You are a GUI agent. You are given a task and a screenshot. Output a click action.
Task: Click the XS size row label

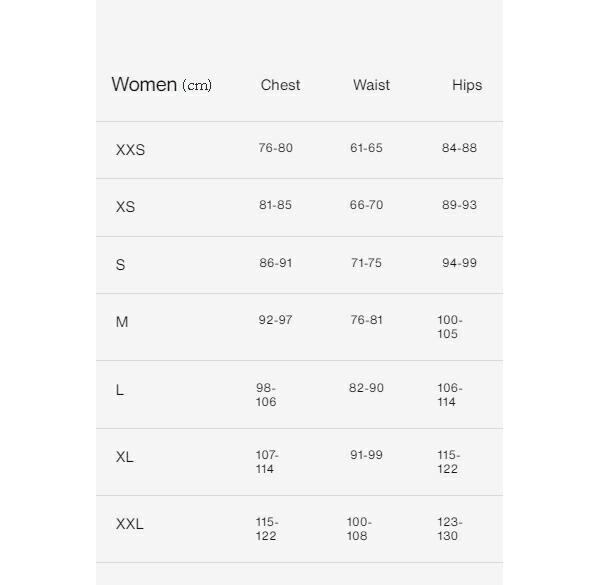[125, 207]
